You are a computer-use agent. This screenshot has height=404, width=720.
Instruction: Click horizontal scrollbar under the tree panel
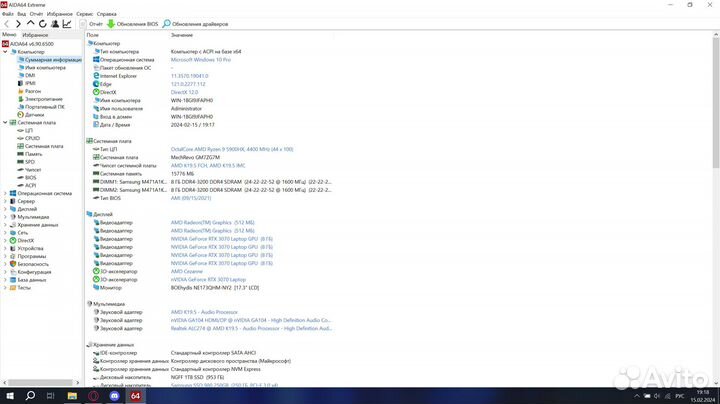pyautogui.click(x=41, y=382)
